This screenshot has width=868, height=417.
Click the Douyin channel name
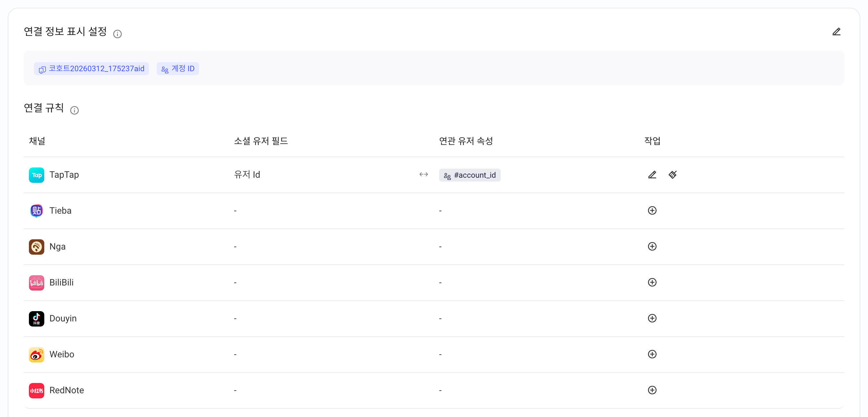(63, 318)
